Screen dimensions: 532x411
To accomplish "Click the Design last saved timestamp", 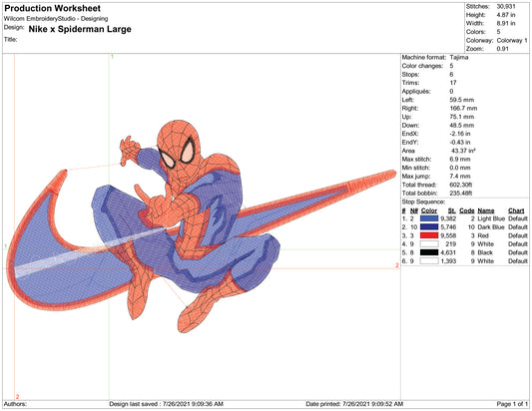I will pos(167,404).
